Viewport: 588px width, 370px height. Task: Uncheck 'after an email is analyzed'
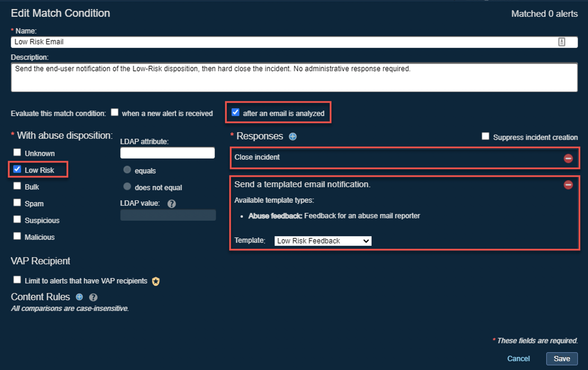(236, 112)
